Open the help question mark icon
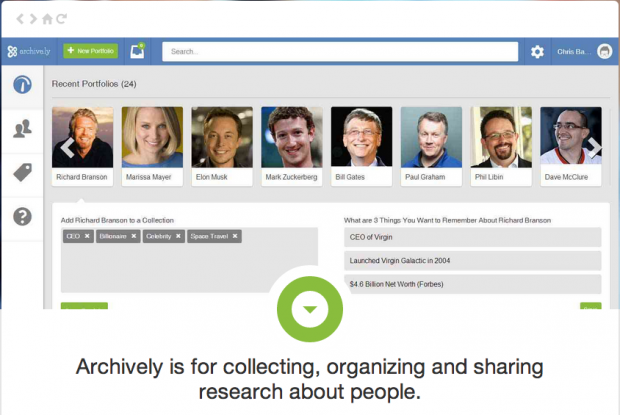 (x=22, y=217)
